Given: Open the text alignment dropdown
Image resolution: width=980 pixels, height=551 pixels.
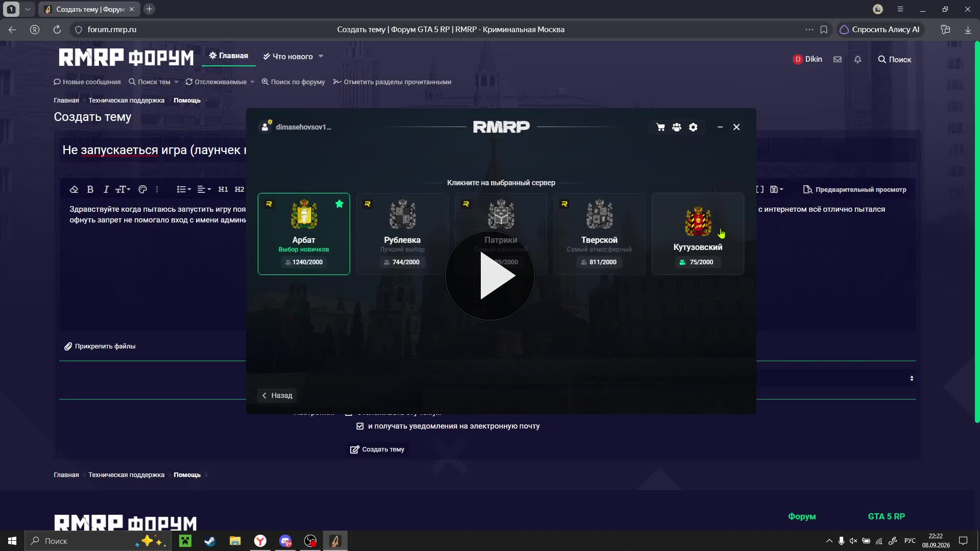Looking at the screenshot, I should coord(204,189).
